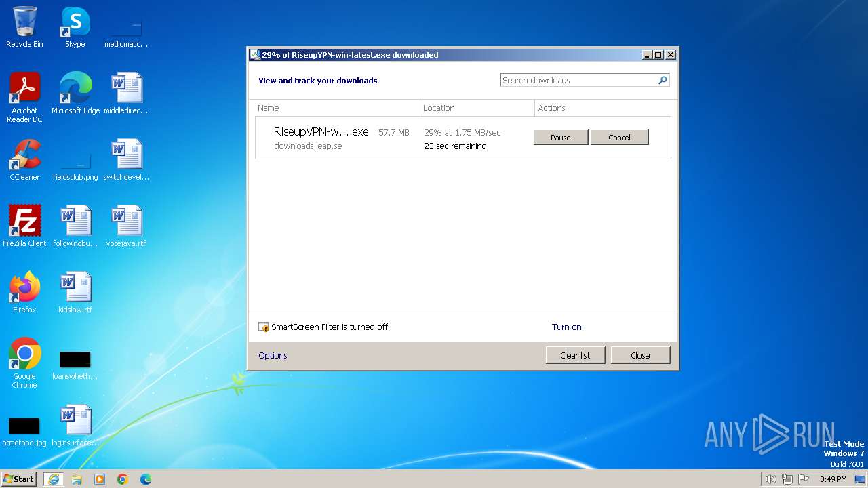Viewport: 868px width, 488px height.
Task: Select the switchdevel... Word document icon
Action: [126, 160]
